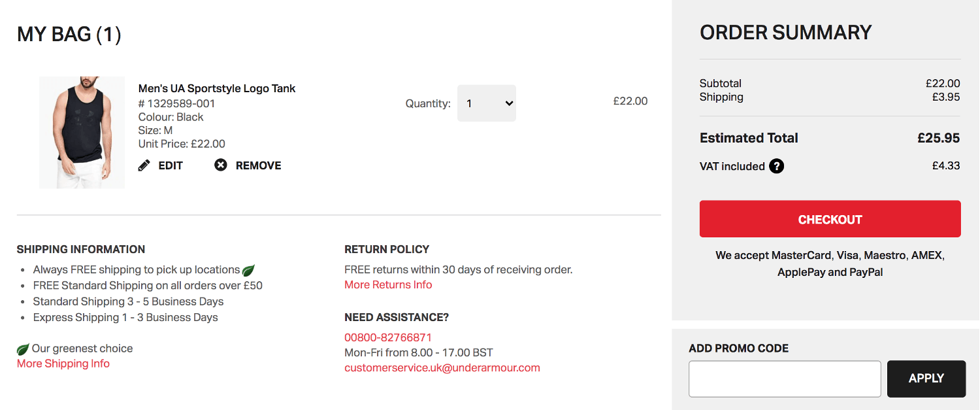The height and width of the screenshot is (410, 980).
Task: Open Men's UA Sportstyle Logo Tank product title
Action: coord(217,88)
